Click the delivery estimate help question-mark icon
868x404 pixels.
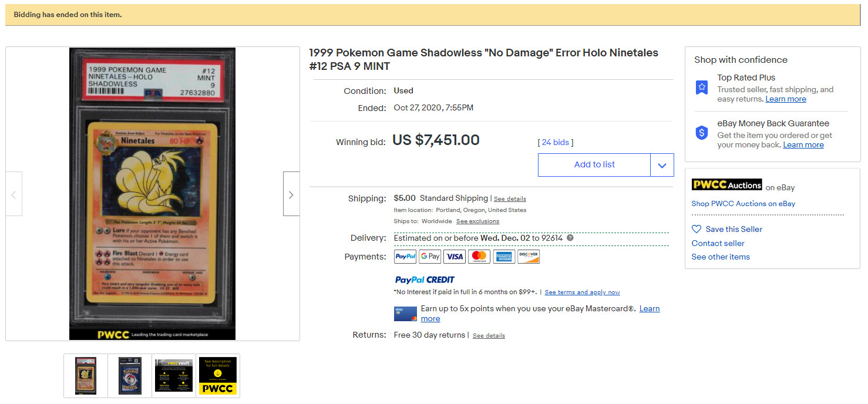pos(570,238)
